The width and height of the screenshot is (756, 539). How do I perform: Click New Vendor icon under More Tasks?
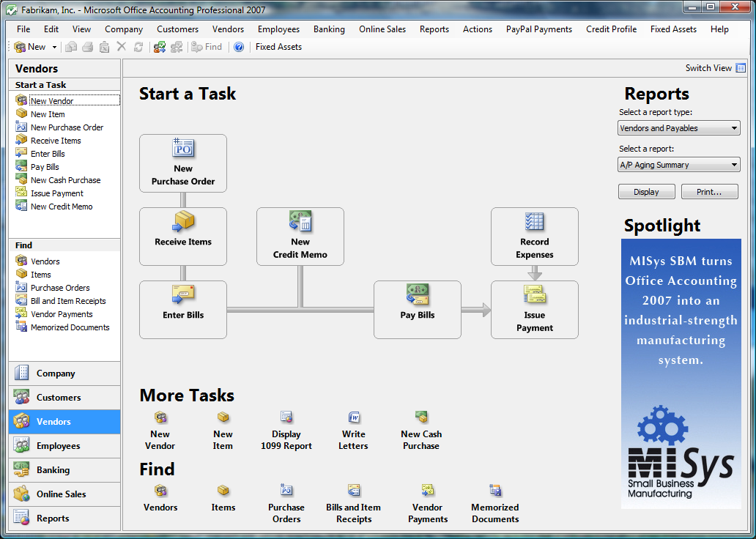coord(160,417)
